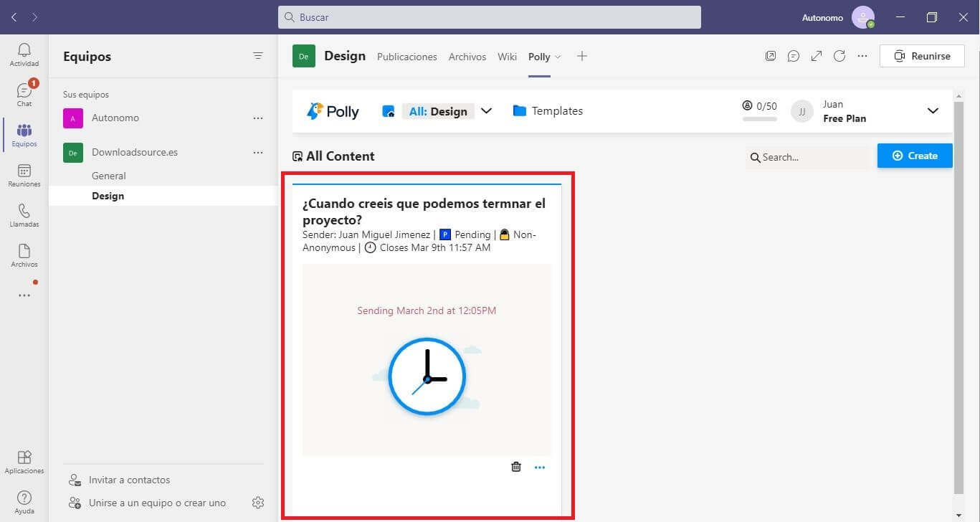Open the Actividad bell icon
980x522 pixels.
(x=24, y=54)
